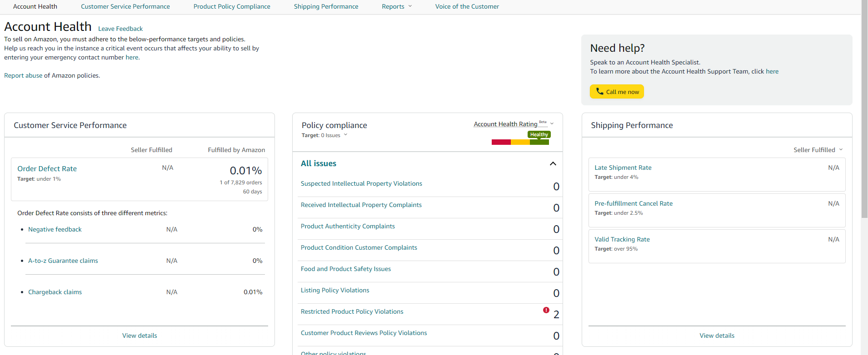868x355 pixels.
Task: Click the green segment of health rating bar
Action: click(x=539, y=142)
